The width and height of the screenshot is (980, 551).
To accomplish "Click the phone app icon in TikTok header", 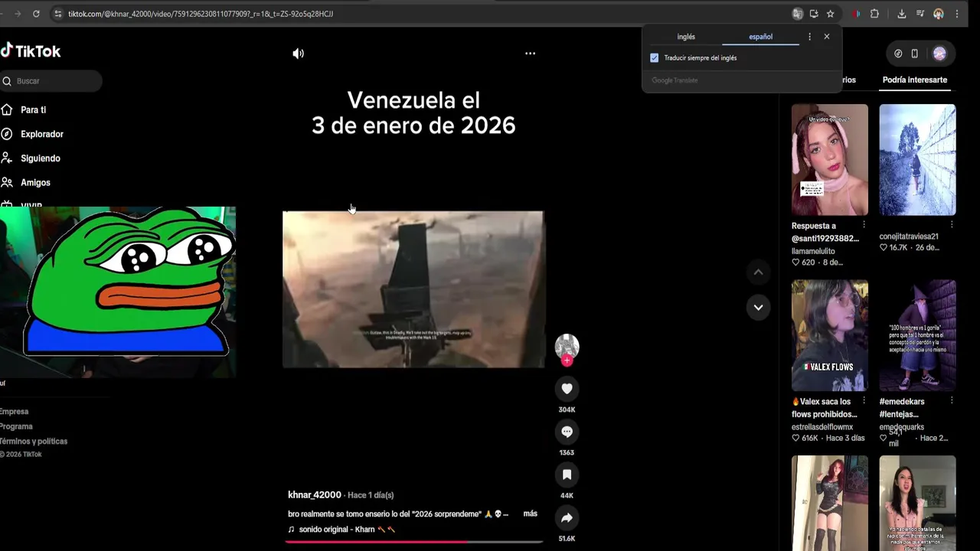I will [x=914, y=54].
